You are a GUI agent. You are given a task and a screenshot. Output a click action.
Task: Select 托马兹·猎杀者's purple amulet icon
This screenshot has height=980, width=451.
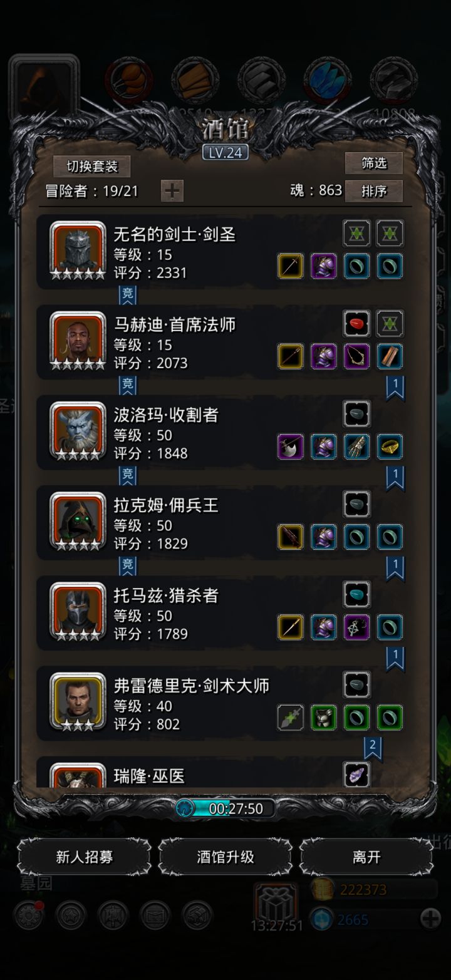point(356,627)
